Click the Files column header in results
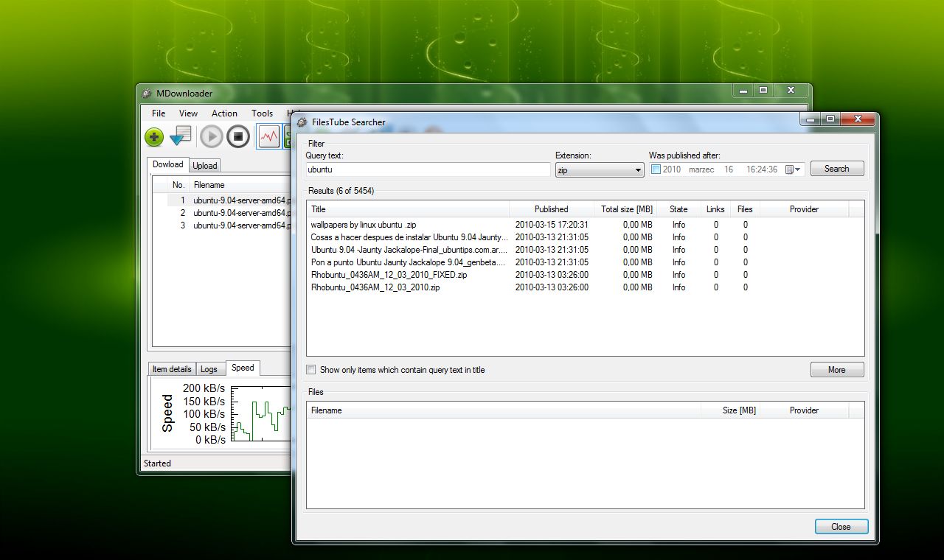Image resolution: width=944 pixels, height=560 pixels. (745, 209)
